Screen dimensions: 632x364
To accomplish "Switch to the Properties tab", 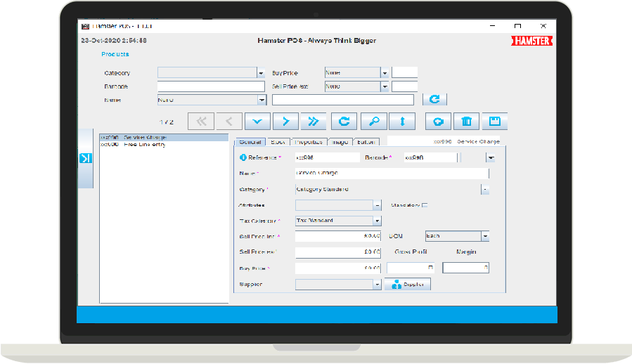I will click(x=309, y=142).
